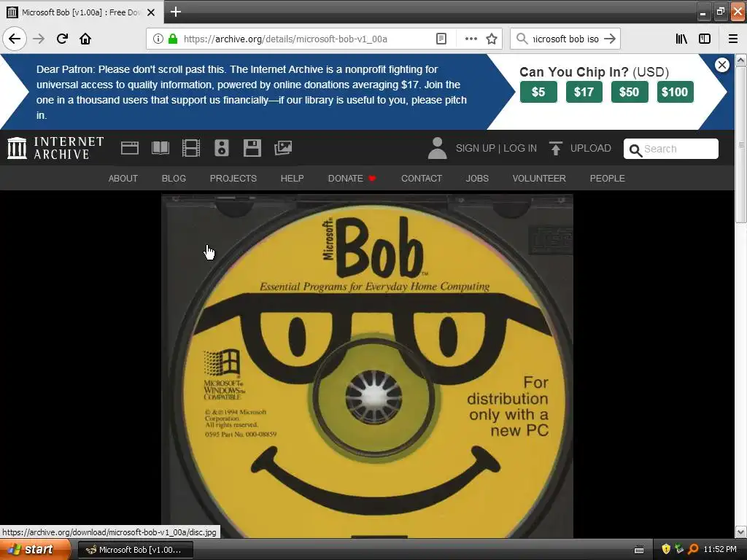
Task: Click the vertical scrollbar thumb
Action: tap(741, 144)
